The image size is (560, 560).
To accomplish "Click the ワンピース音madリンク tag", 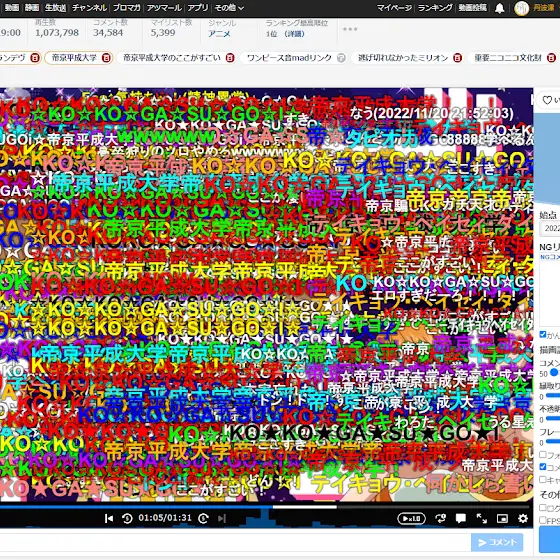I will pos(289,58).
